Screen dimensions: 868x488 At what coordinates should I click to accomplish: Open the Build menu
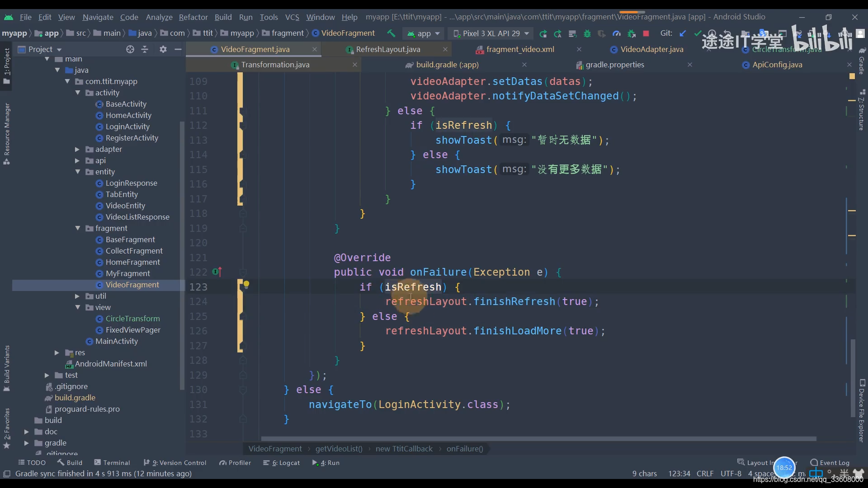[223, 17]
